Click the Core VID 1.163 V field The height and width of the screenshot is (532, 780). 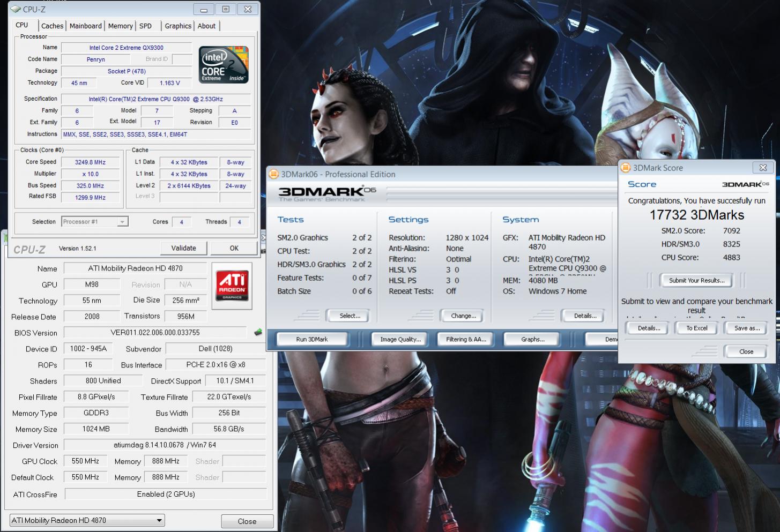pyautogui.click(x=170, y=83)
